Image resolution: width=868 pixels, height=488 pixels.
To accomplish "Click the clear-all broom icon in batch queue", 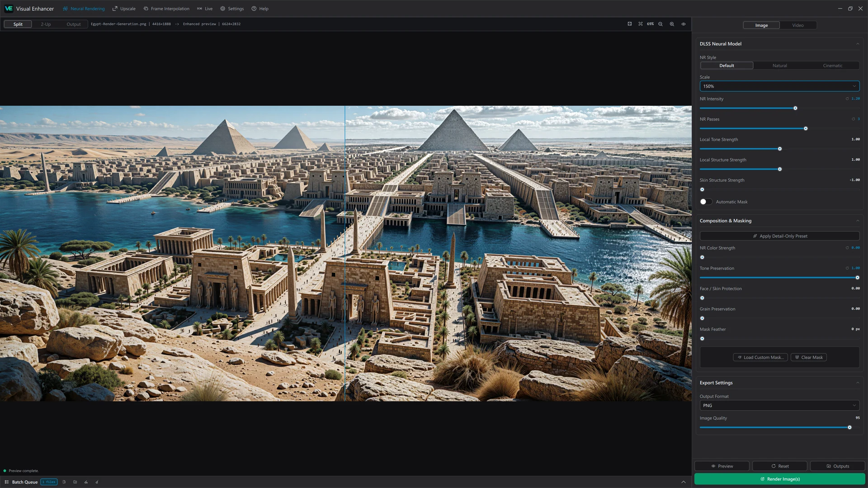I will (97, 482).
